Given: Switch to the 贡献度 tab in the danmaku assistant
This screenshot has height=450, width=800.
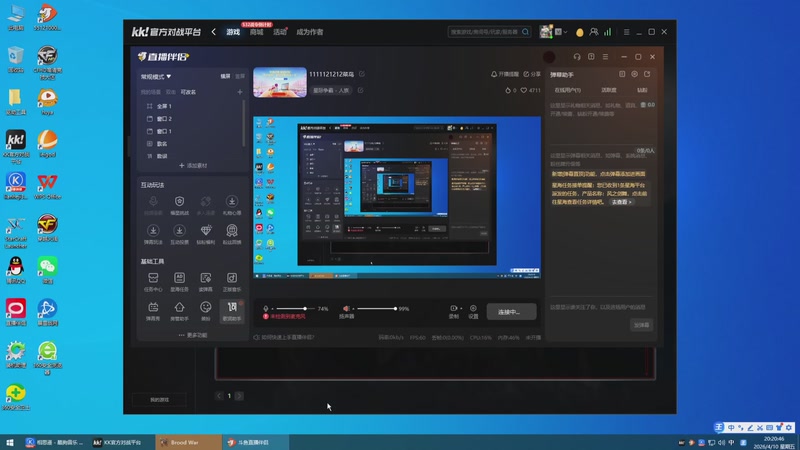Looking at the screenshot, I should click(x=608, y=90).
